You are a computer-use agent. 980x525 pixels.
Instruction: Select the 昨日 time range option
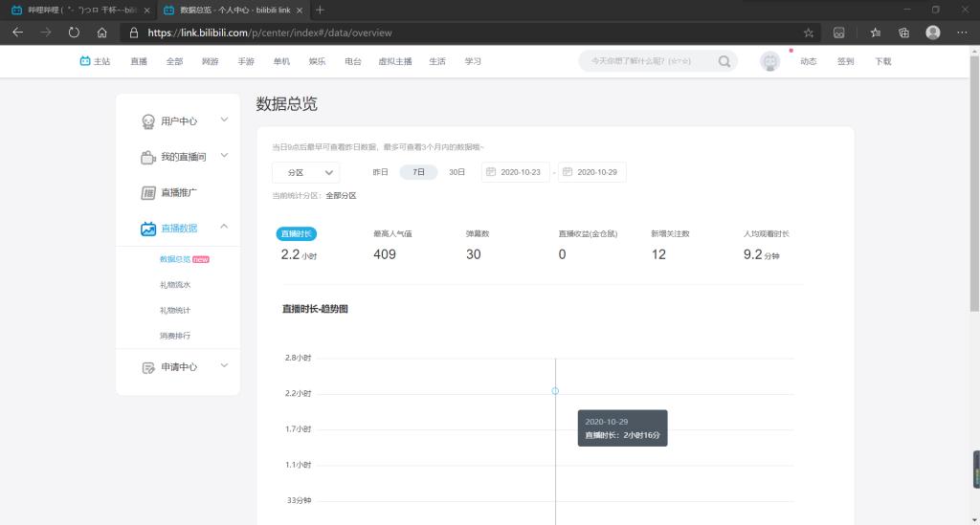click(x=380, y=172)
